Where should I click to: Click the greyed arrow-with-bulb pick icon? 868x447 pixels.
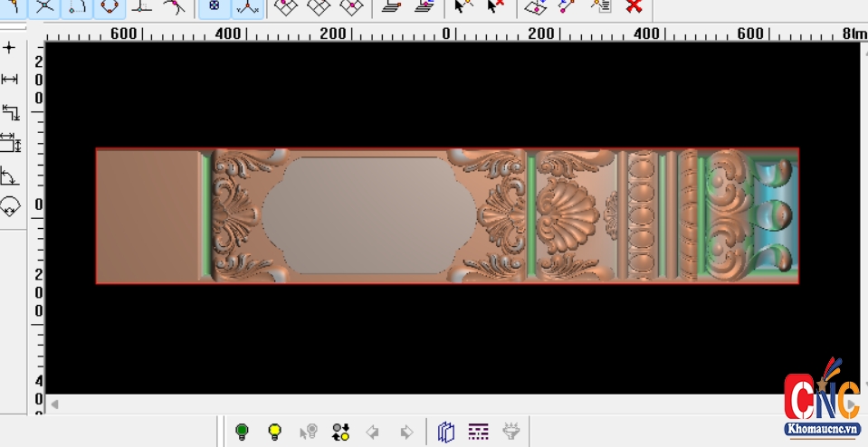308,432
